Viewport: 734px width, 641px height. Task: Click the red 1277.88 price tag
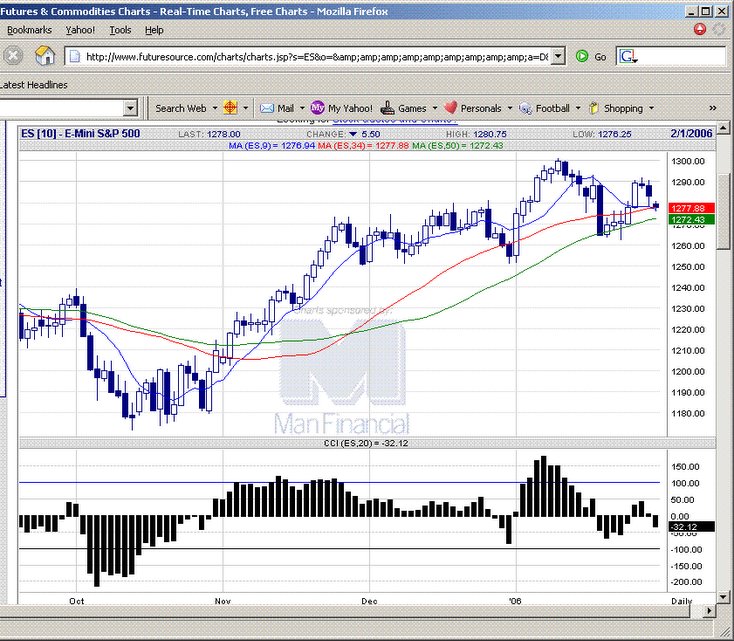pos(692,208)
